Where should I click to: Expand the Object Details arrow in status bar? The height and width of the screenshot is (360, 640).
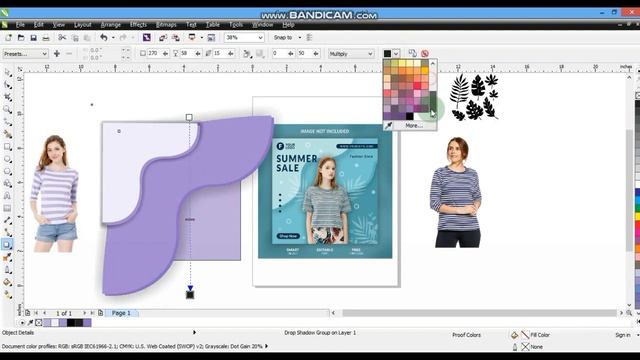click(194, 332)
